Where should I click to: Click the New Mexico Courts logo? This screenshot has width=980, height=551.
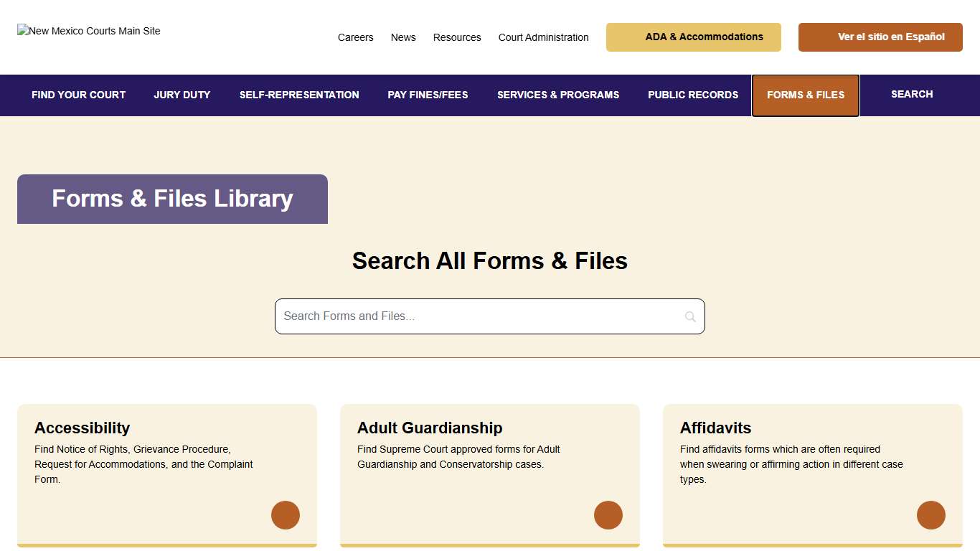coord(88,31)
